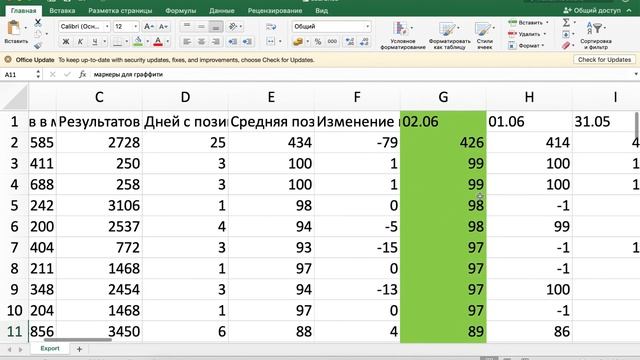Click the Clear eraser icon
The width and height of the screenshot is (640, 360).
pyautogui.click(x=566, y=45)
